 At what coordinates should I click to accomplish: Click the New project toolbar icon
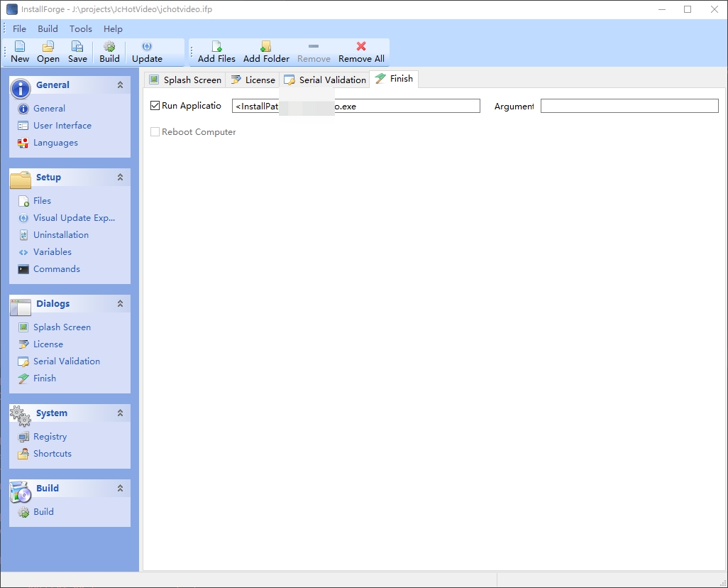click(x=20, y=46)
